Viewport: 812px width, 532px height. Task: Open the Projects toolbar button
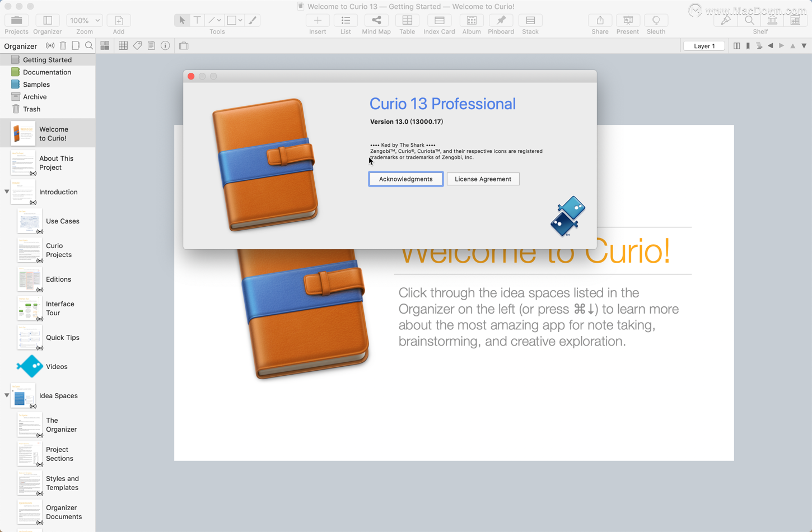tap(16, 21)
